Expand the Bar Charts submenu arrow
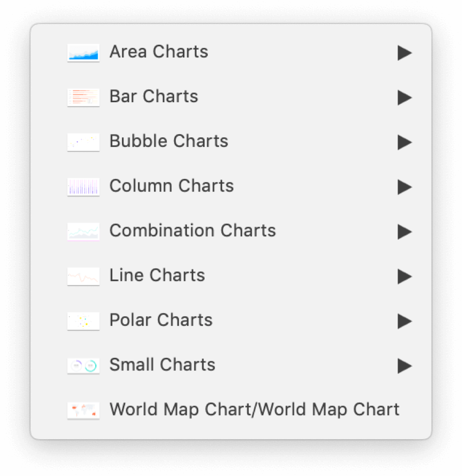The height and width of the screenshot is (476, 462). (404, 97)
